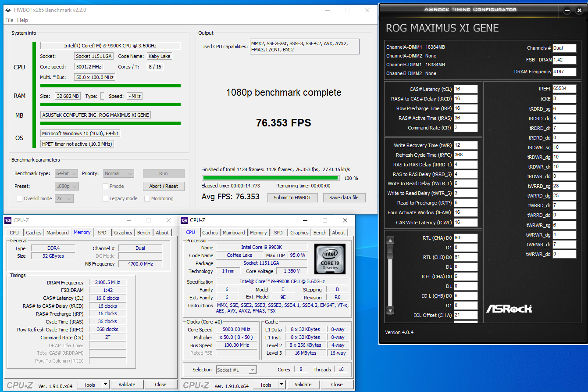Click the Row Precharge Time (tRP) field
The height and width of the screenshot is (392, 588).
tap(466, 108)
